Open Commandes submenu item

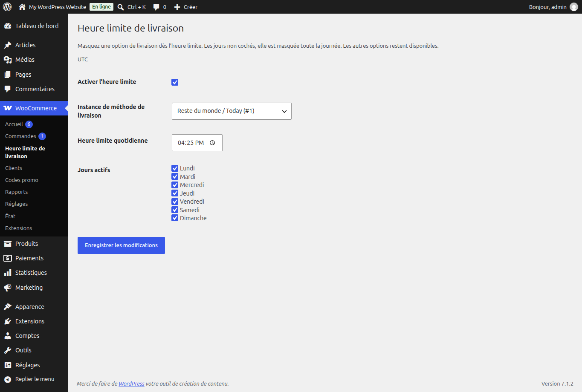coord(20,136)
